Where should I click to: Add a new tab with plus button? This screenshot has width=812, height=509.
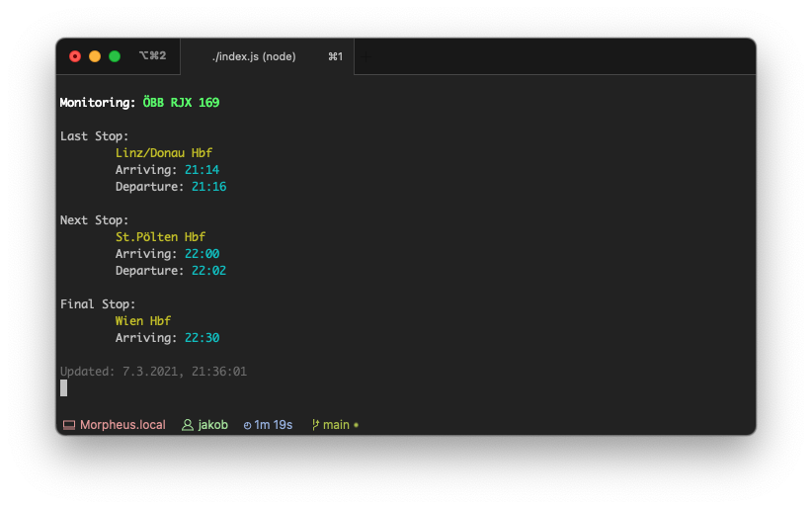(366, 57)
